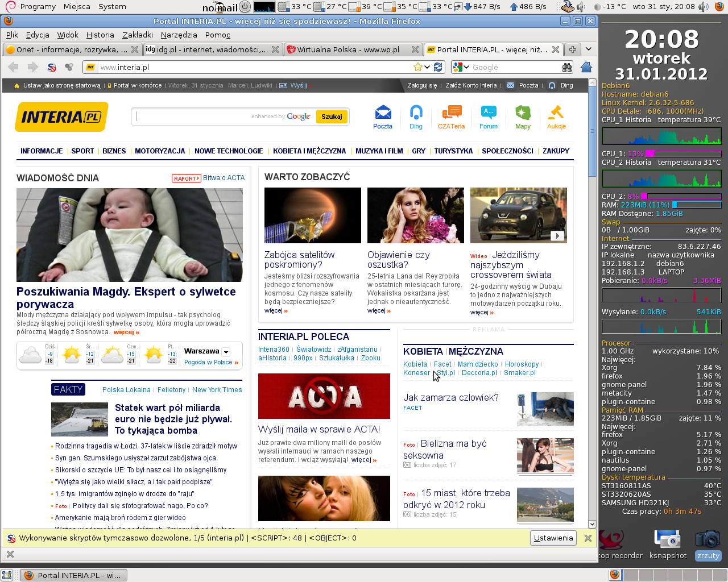Go to Firefox home page icon
728x582 pixels.
[x=586, y=67]
